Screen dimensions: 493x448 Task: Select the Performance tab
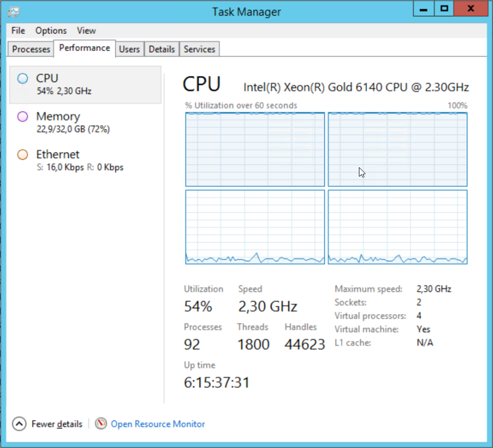pyautogui.click(x=85, y=48)
